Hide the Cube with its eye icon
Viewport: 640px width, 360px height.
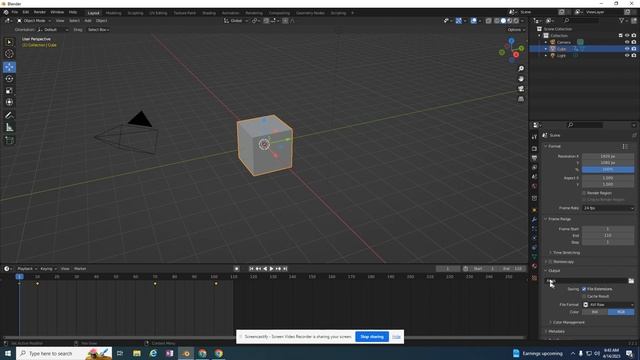point(627,49)
